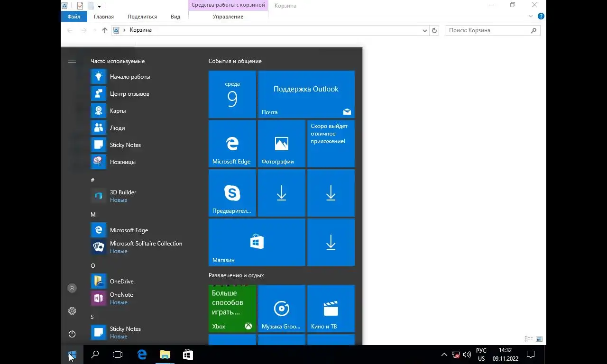The image size is (607, 364).
Task: Expand address bar history dropdown
Action: (x=425, y=30)
